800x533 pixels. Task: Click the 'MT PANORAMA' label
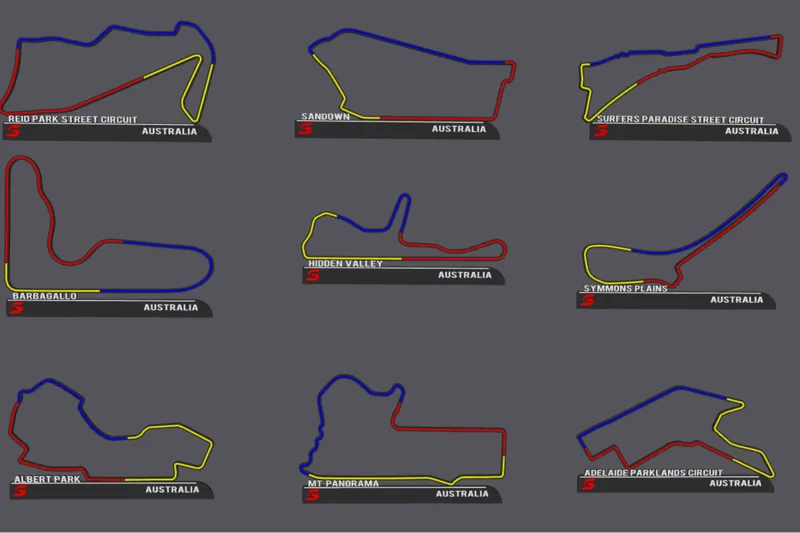coord(343,483)
